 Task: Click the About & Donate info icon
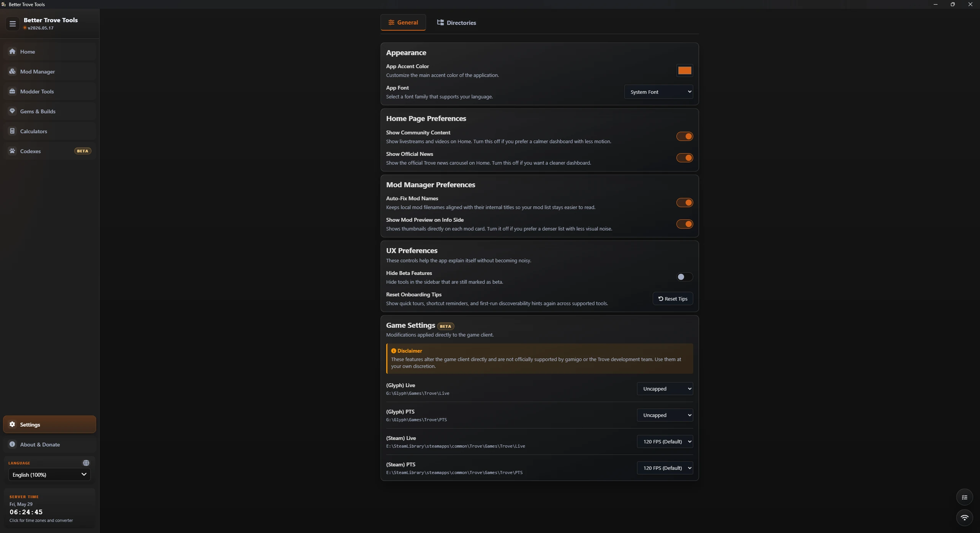[12, 444]
